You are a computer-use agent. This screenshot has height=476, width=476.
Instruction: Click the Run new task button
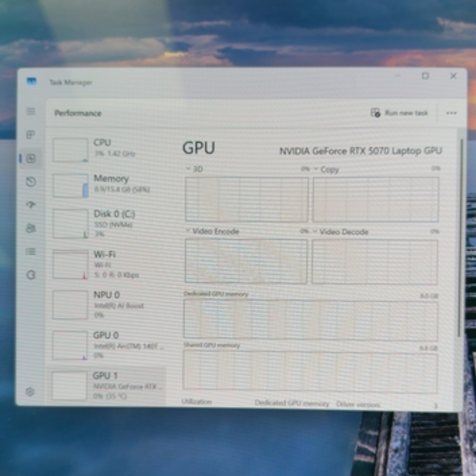tap(399, 113)
